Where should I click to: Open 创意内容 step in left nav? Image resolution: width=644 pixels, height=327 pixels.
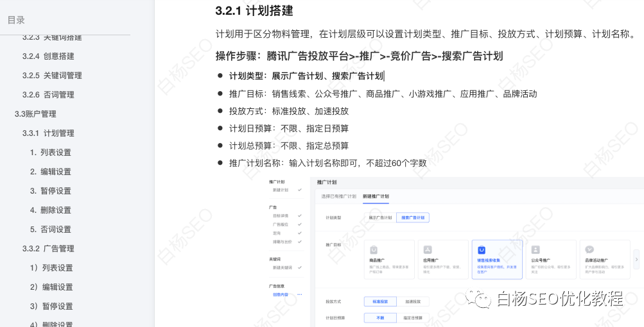[x=281, y=294]
